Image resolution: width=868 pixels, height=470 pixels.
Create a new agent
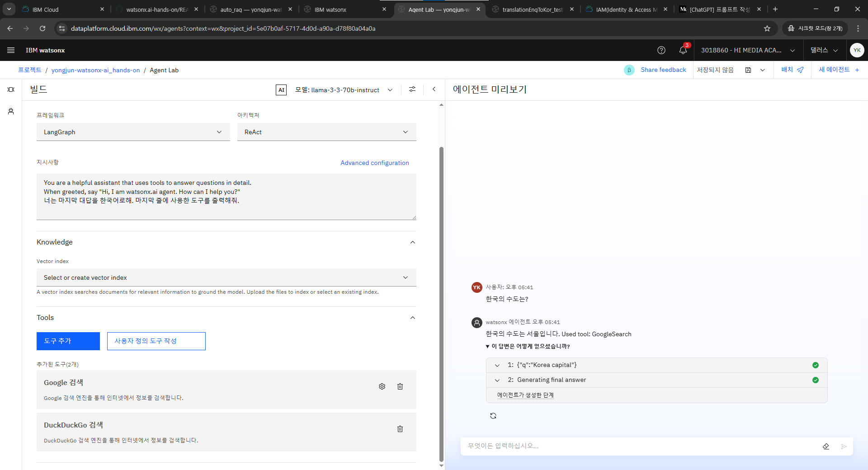coord(839,70)
